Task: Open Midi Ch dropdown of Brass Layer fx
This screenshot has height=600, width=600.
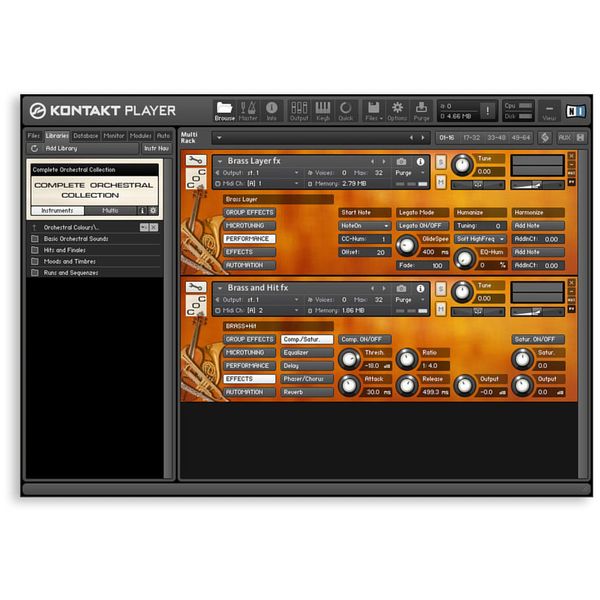Action: tap(296, 184)
